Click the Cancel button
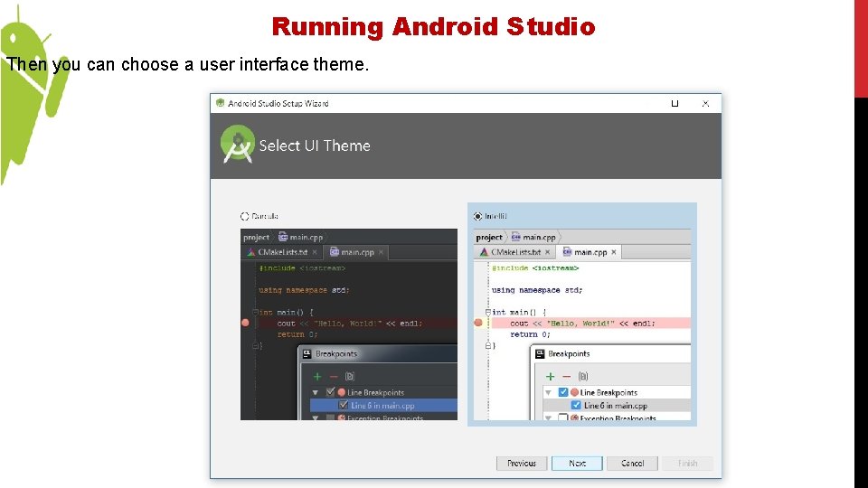868x488 pixels. click(x=632, y=463)
